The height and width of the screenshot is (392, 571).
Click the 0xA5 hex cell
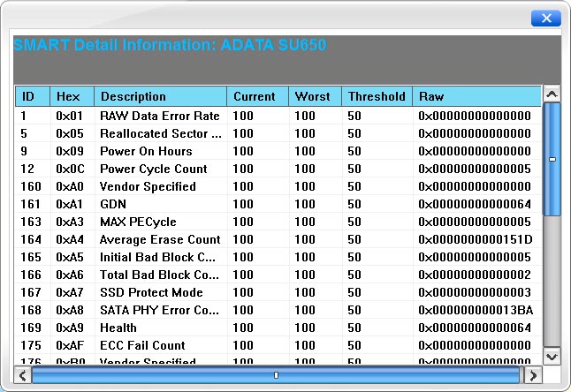click(70, 257)
